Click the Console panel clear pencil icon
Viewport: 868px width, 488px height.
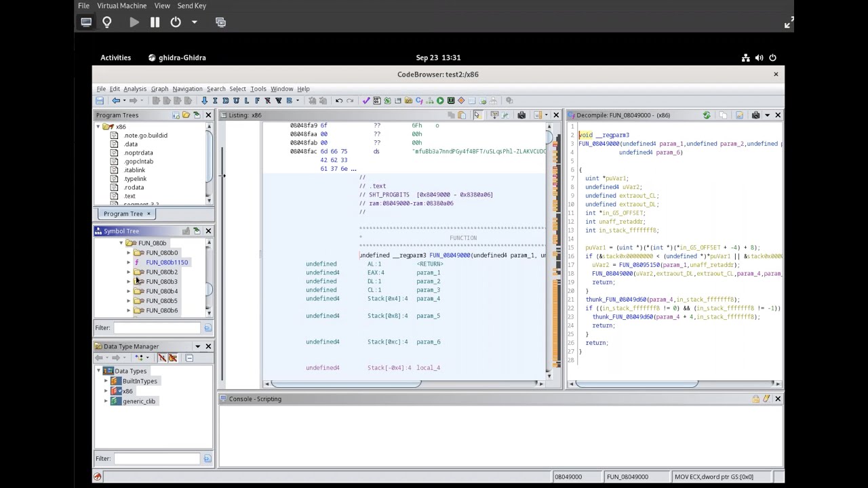point(766,399)
